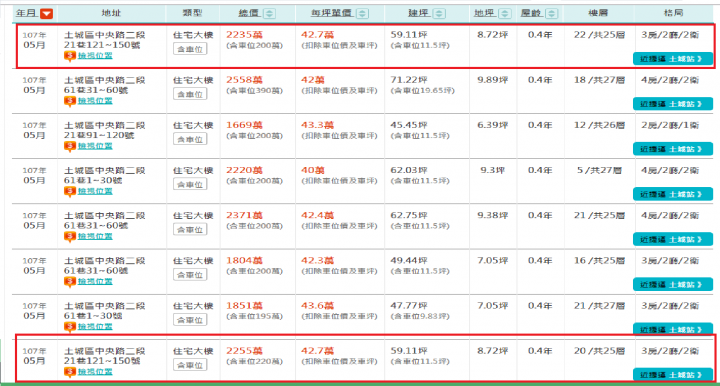
Task: Click the orange $ marker in the 2371萬 row
Action: (x=70, y=236)
